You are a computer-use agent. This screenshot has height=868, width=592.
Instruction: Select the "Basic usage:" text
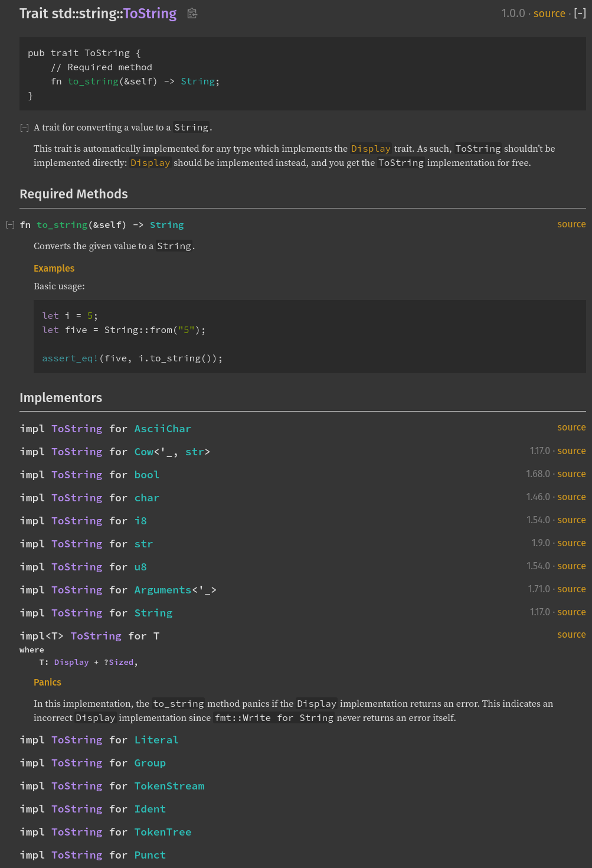click(59, 286)
